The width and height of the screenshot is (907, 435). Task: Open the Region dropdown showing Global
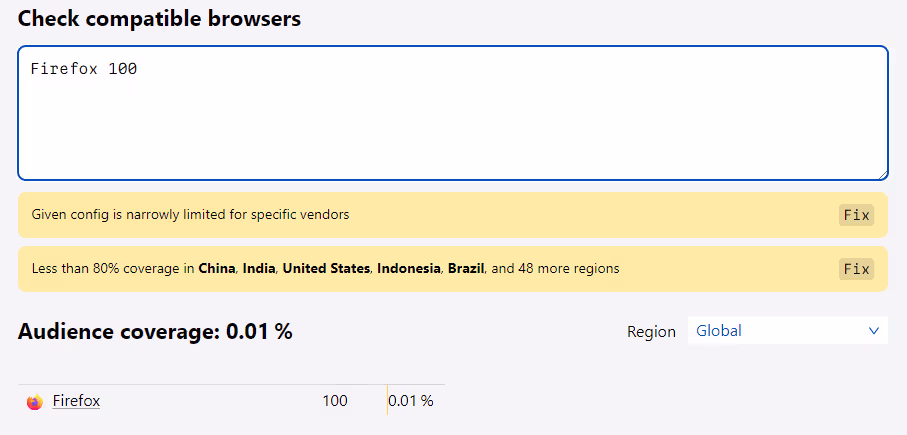787,331
